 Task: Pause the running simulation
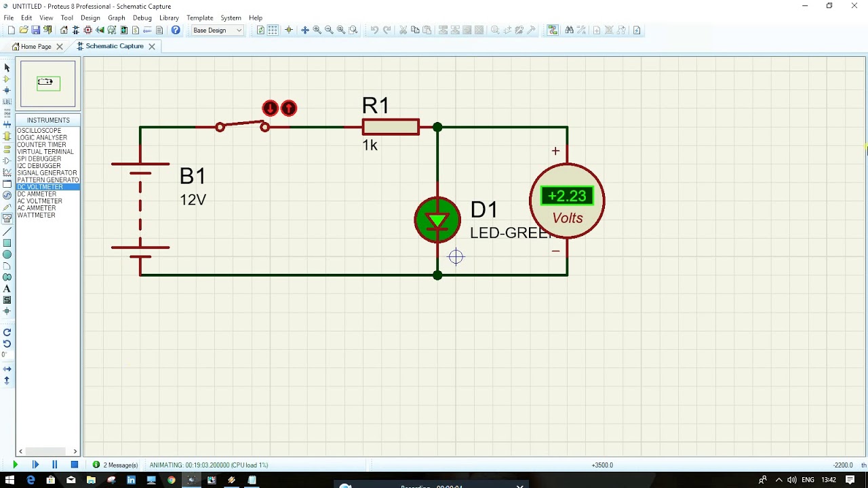55,465
